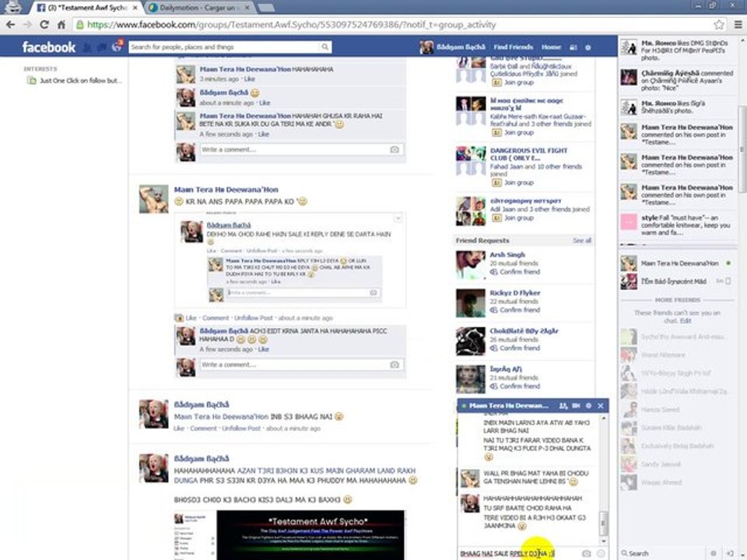Go to Home in Facebook header
Viewport: 747px width, 560px height.
[551, 47]
